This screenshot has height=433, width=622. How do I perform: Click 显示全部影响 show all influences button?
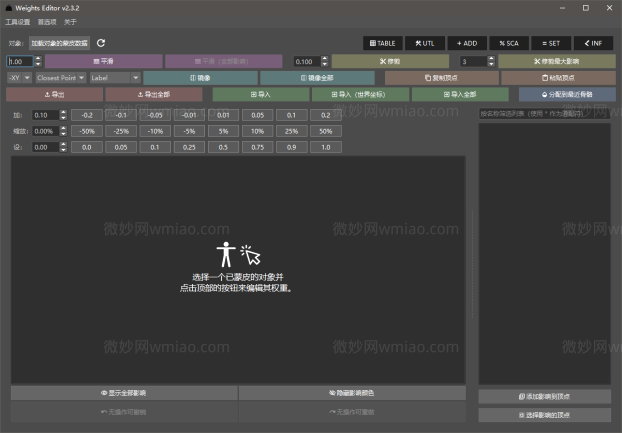124,393
